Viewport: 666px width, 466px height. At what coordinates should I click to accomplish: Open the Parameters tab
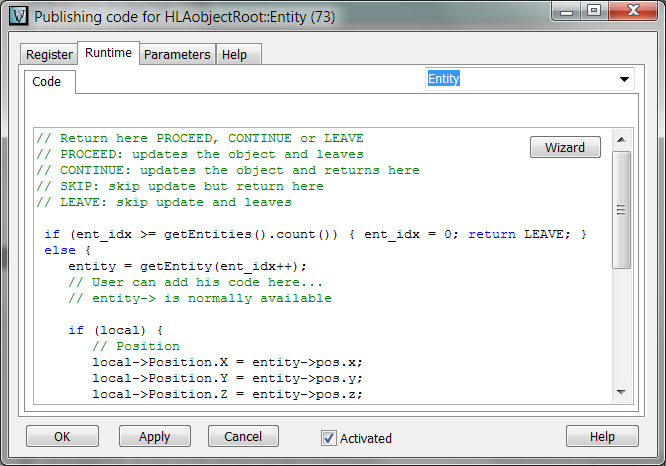(177, 55)
